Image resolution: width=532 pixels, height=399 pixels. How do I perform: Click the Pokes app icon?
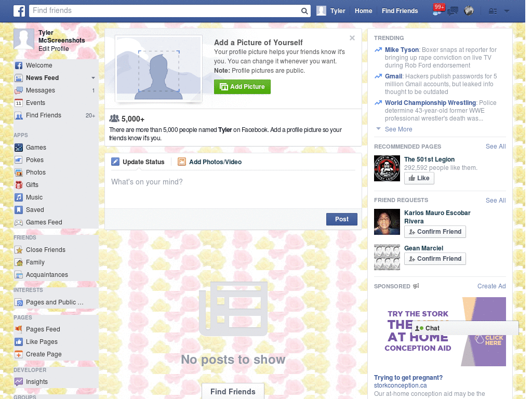point(19,160)
